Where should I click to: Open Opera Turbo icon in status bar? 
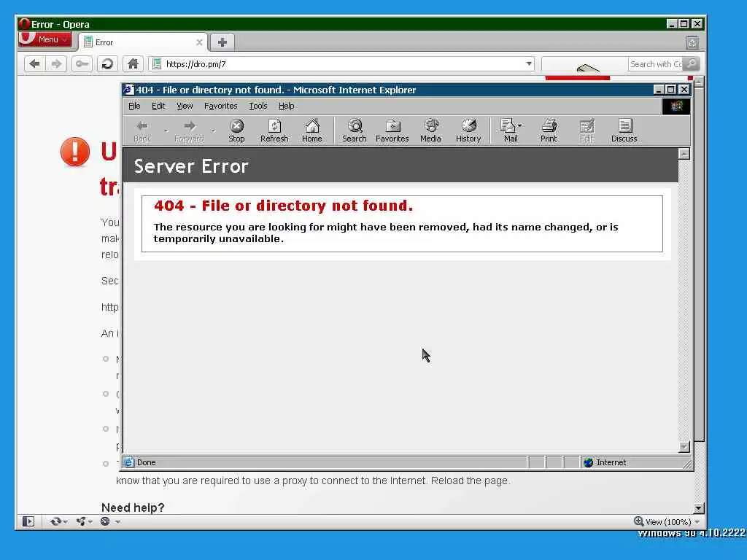[105, 521]
